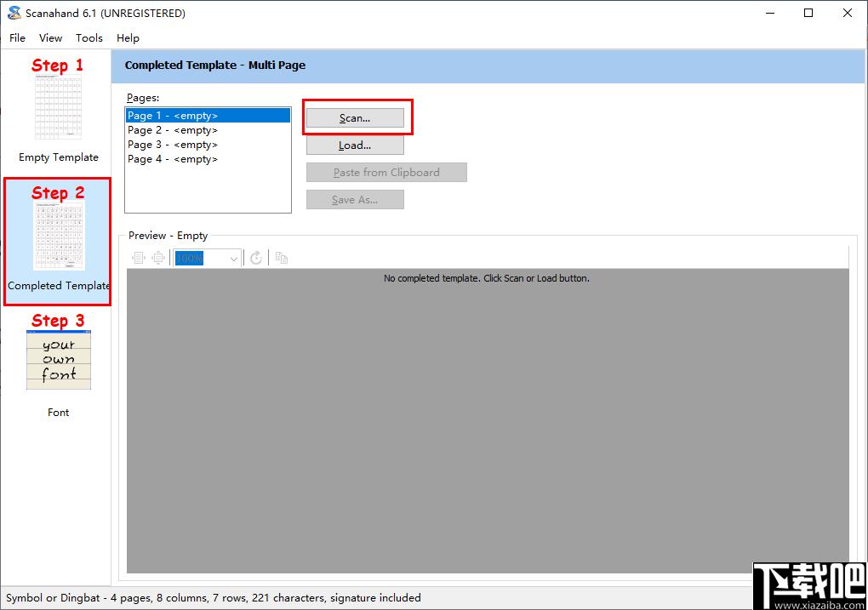
Task: Click the copy preview icon
Action: click(x=281, y=258)
